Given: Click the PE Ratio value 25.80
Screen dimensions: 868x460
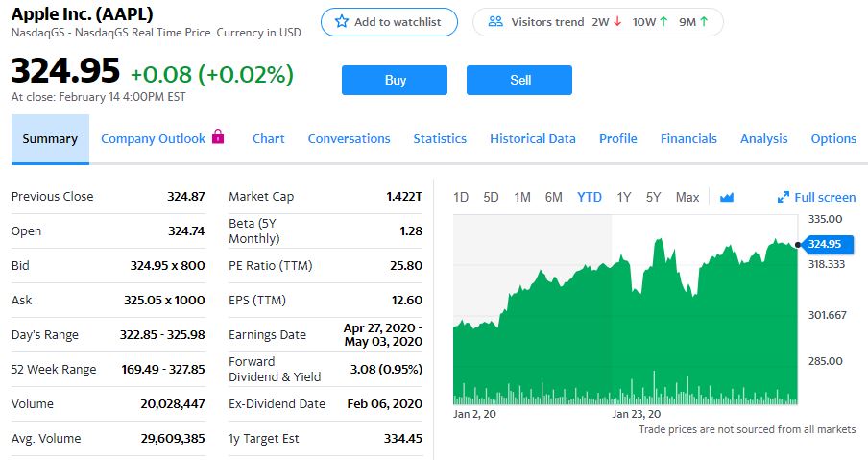Looking at the screenshot, I should coord(406,266).
